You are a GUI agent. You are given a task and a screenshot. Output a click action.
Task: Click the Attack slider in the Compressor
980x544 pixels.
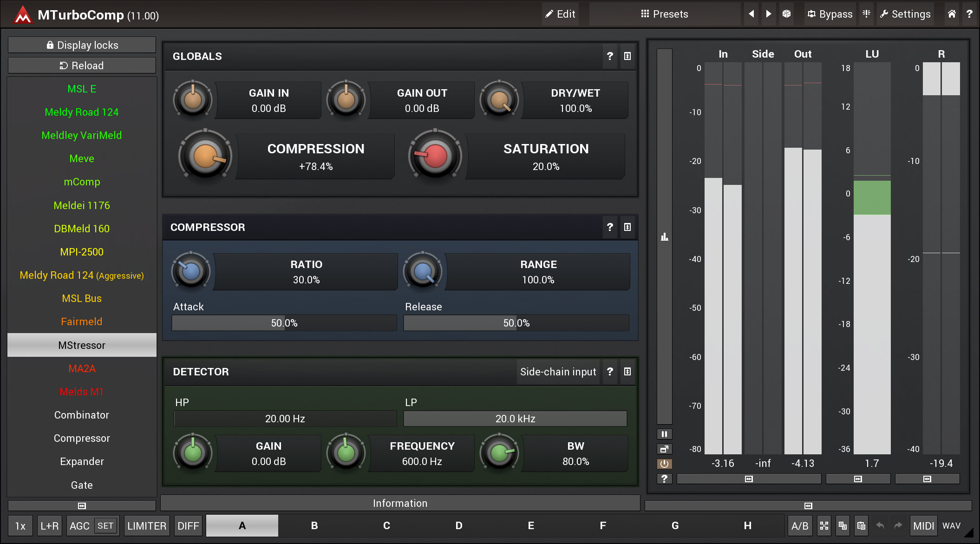(284, 322)
